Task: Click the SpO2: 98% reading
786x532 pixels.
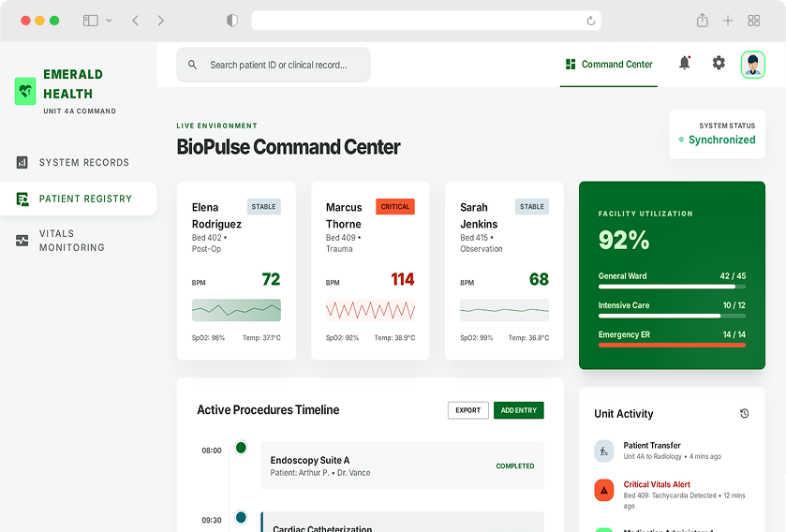Action: 208,337
